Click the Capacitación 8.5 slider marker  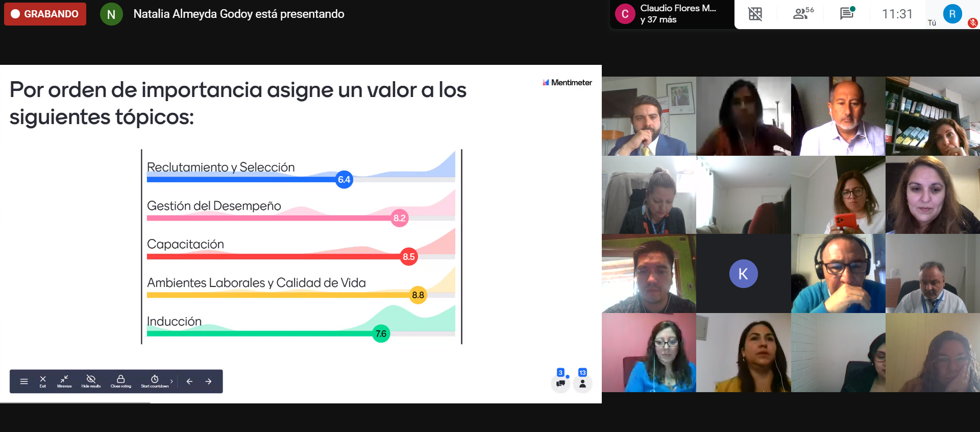(x=409, y=256)
